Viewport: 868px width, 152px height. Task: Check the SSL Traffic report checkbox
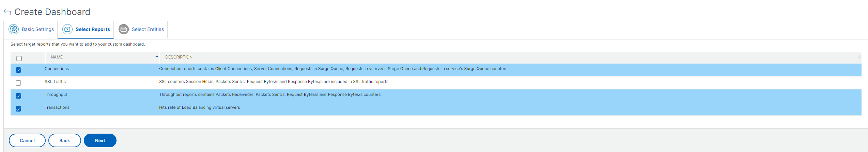pos(18,83)
